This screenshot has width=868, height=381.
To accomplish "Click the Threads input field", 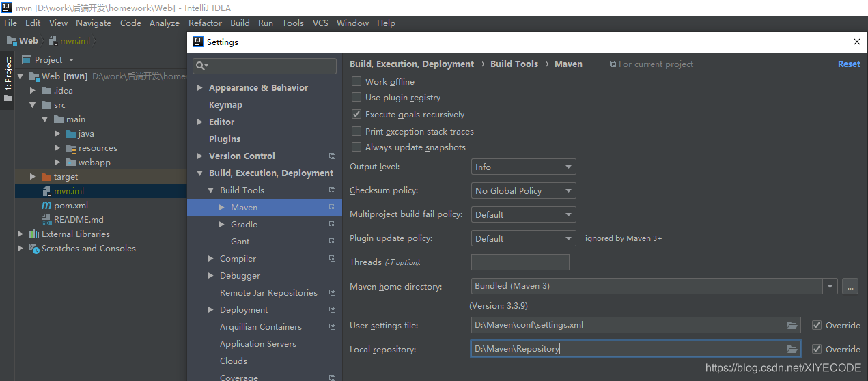I will tap(520, 262).
